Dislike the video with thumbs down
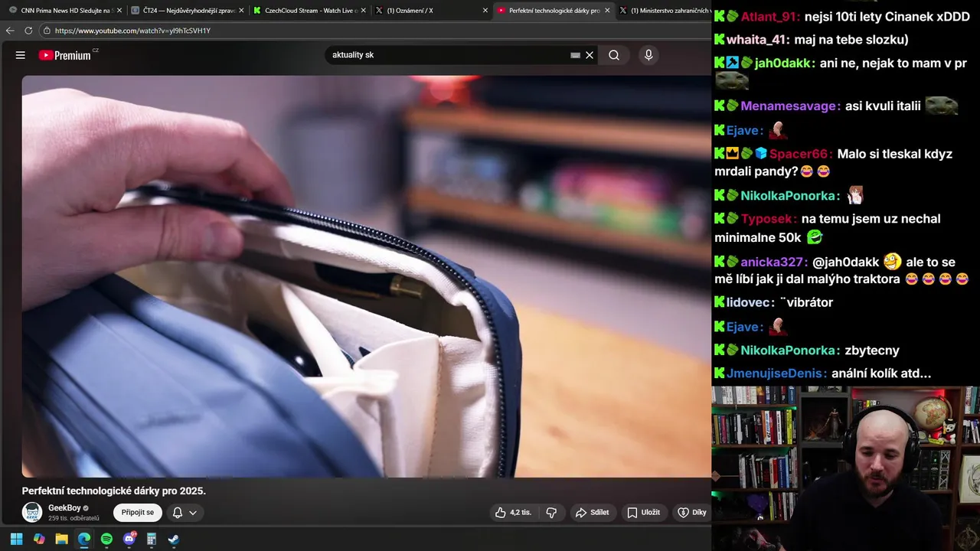 (551, 513)
